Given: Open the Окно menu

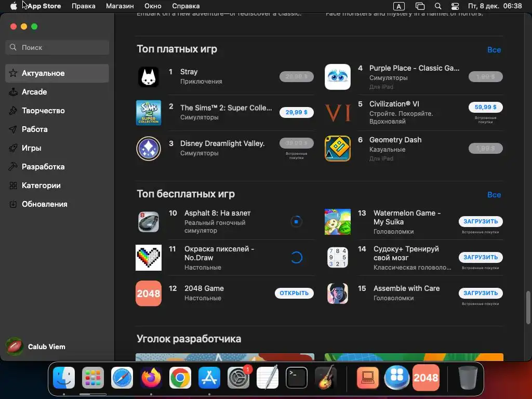Looking at the screenshot, I should [x=153, y=6].
